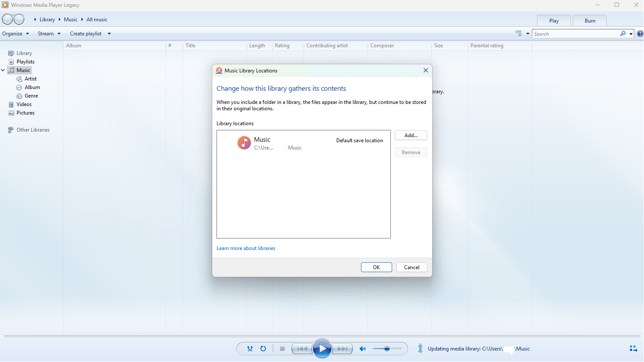Click the Next track button
The width and height of the screenshot is (644, 362).
(x=342, y=349)
